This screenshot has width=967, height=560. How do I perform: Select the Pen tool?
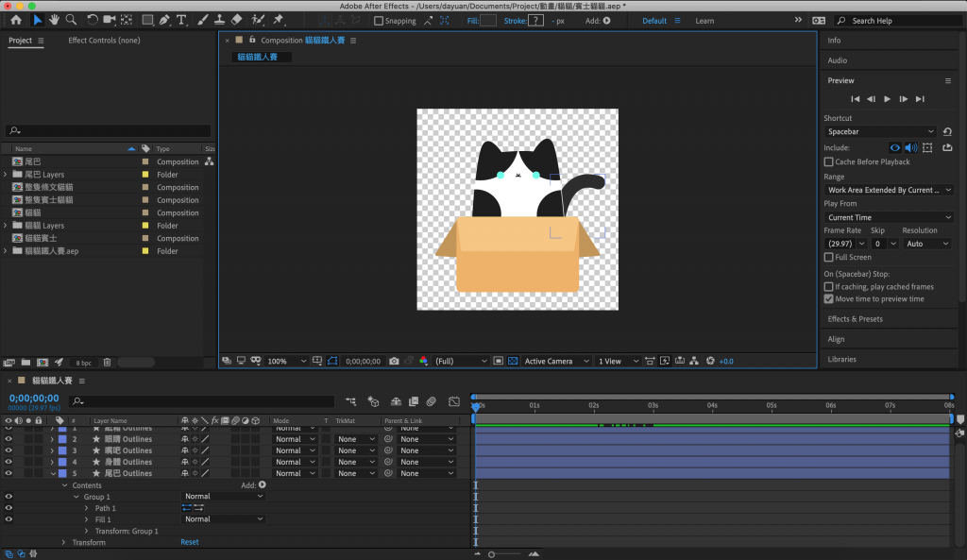(x=164, y=20)
